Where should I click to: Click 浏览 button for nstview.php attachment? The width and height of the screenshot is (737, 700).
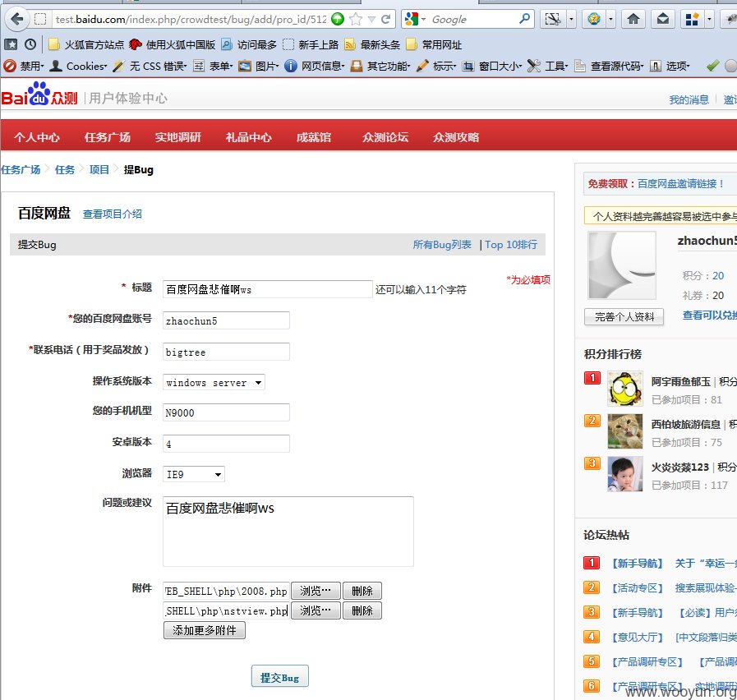pyautogui.click(x=316, y=610)
